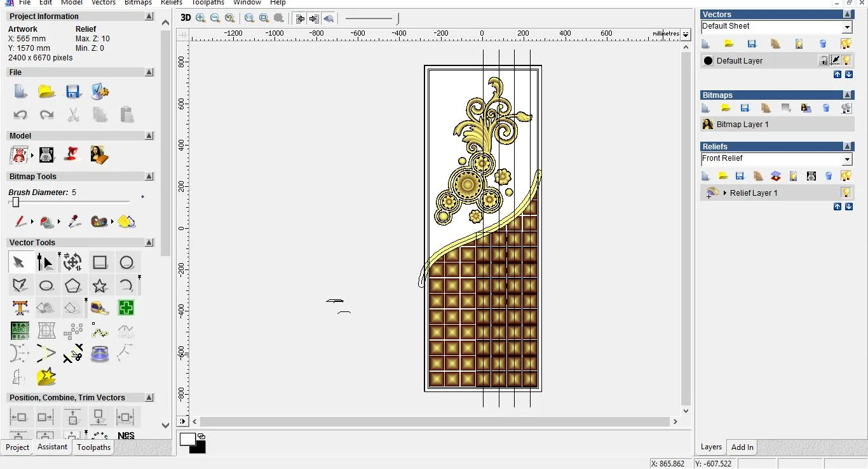The height and width of the screenshot is (469, 868).
Task: Select the Create Vector Text tool
Action: pos(20,308)
